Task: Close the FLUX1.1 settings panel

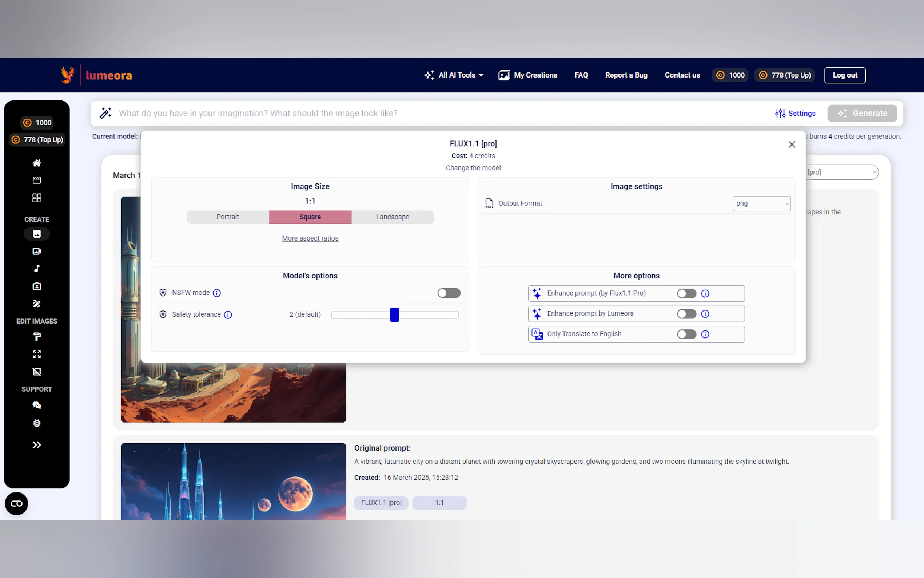Action: click(792, 144)
